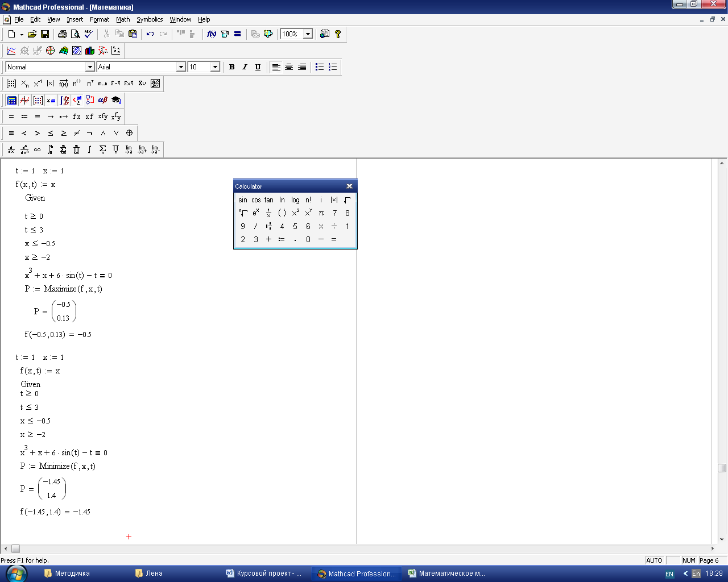Click the yellow Help question mark icon
728x582 pixels.
(x=338, y=34)
